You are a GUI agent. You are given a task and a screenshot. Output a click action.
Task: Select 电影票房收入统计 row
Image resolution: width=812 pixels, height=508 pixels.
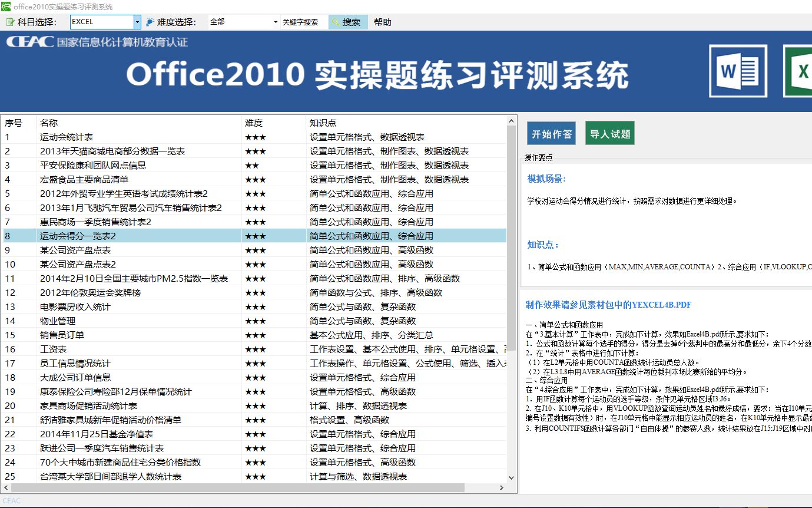coord(254,306)
